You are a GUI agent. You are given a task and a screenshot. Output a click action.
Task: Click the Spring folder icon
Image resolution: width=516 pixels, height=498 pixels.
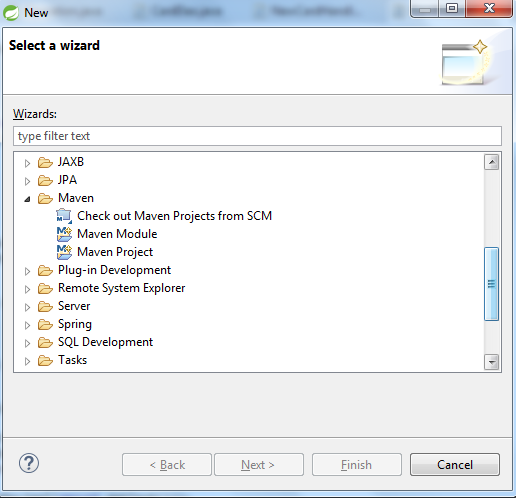45,325
